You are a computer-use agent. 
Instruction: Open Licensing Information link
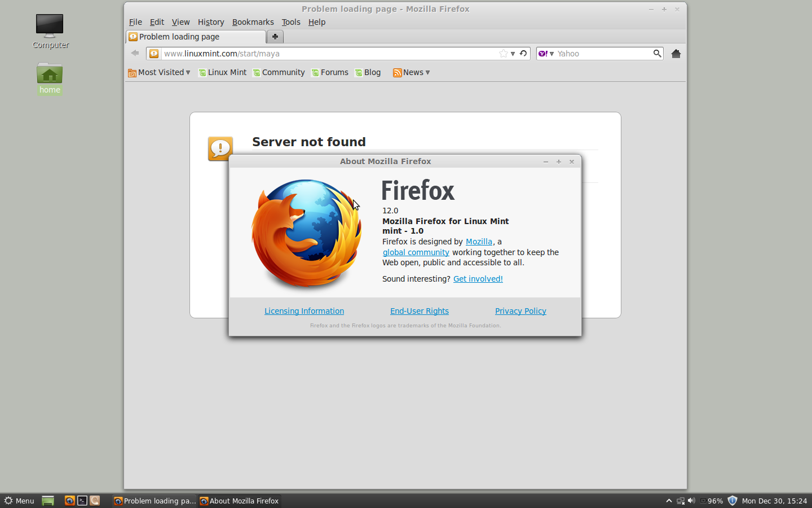tap(304, 311)
